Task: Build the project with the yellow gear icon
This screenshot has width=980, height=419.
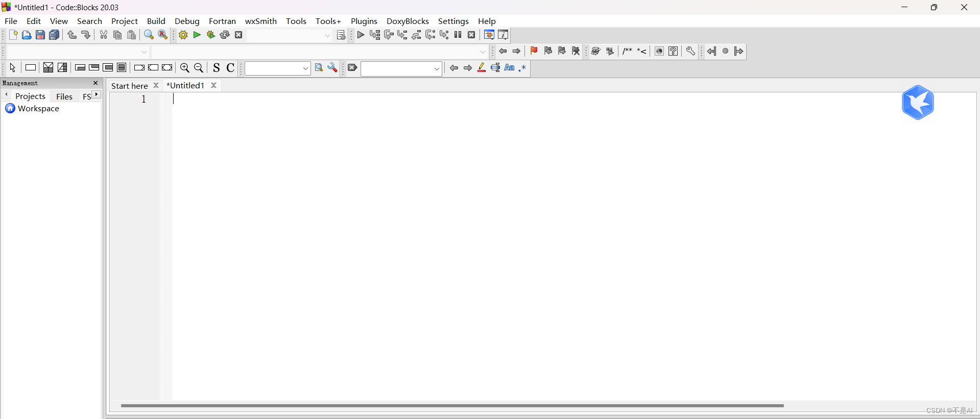Action: pos(183,35)
